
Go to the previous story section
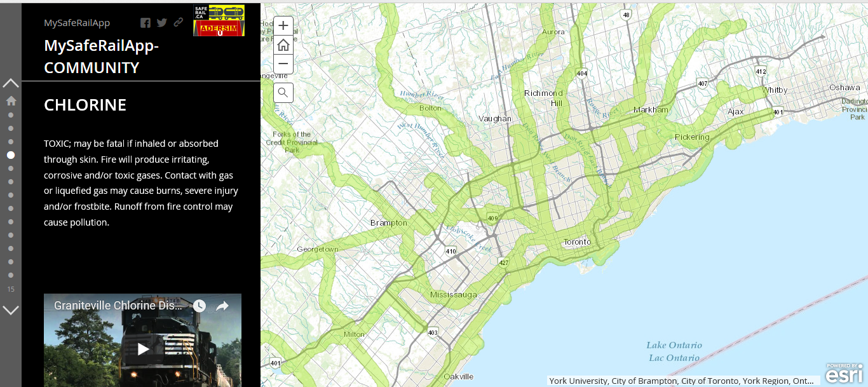[11, 83]
